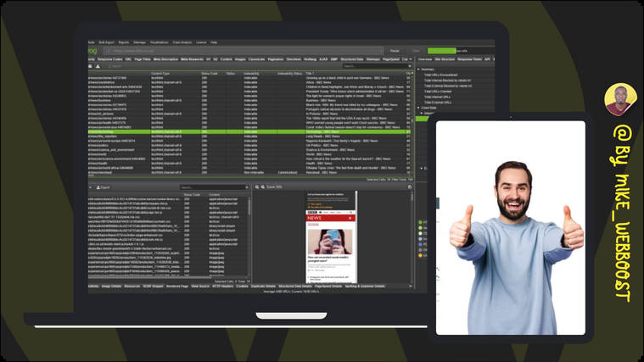
Task: Switch to the View Source bottom tab
Action: click(x=200, y=286)
